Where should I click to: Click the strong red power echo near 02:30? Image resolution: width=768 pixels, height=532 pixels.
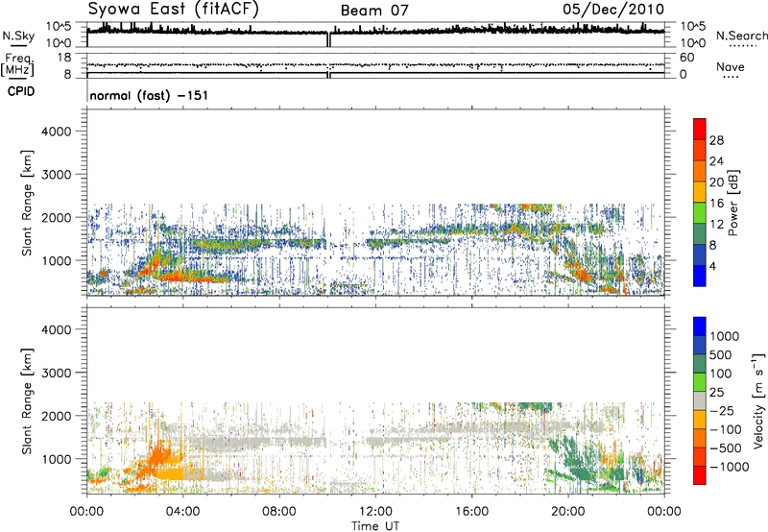pos(149,269)
